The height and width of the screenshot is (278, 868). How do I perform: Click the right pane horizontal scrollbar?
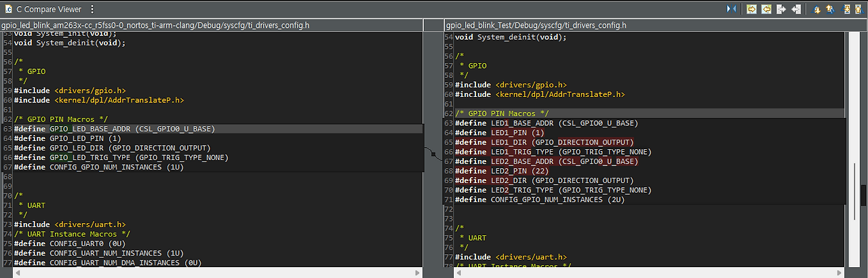tap(648, 272)
